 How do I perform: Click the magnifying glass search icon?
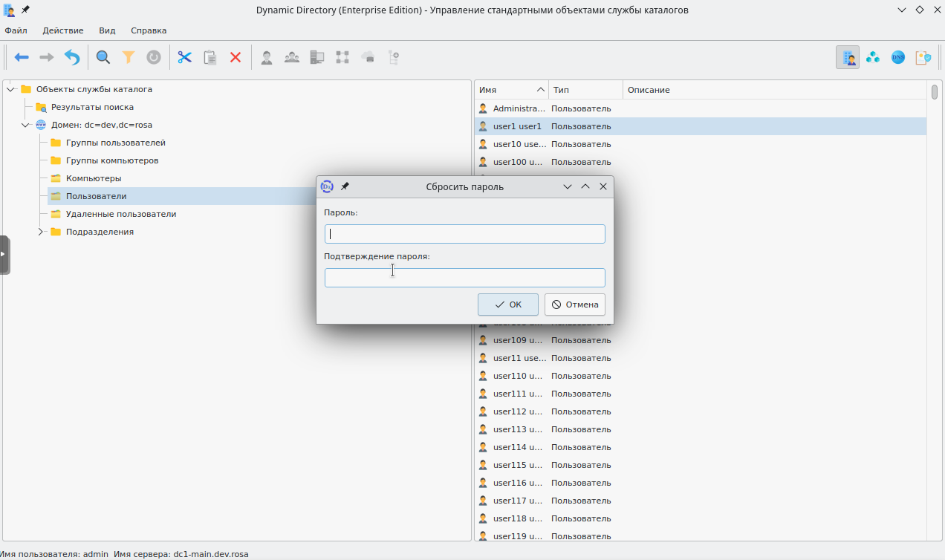[x=103, y=57]
